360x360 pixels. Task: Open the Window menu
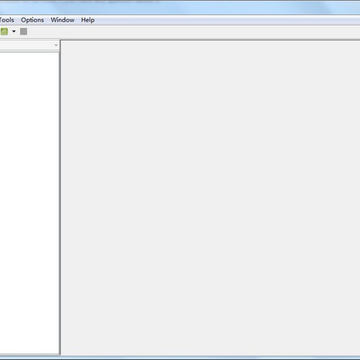62,20
